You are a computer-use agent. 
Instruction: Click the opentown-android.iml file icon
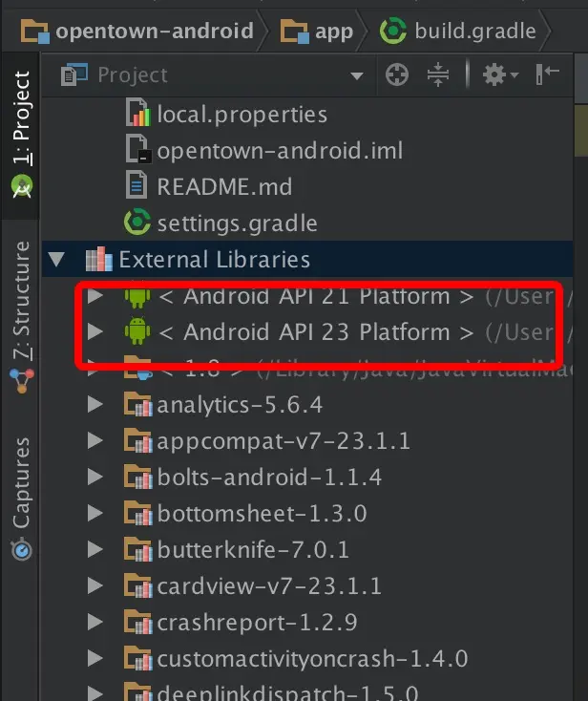pos(138,149)
